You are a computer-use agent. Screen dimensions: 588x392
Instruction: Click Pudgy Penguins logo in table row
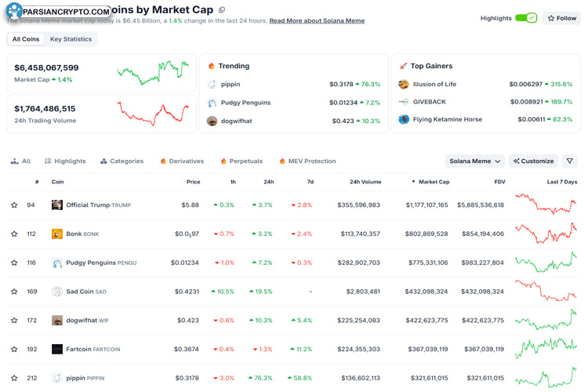click(x=57, y=263)
